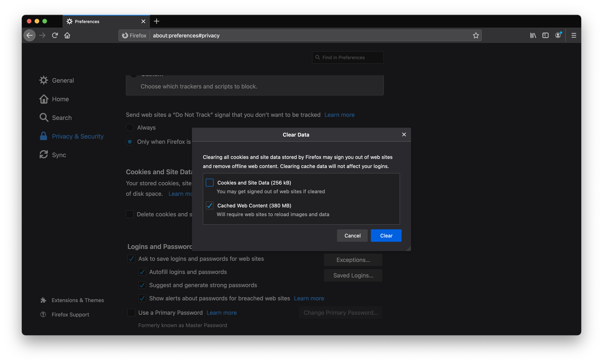Viewport: 603px width, 364px height.
Task: Uncheck Cached Web Content checkbox
Action: [x=209, y=206]
